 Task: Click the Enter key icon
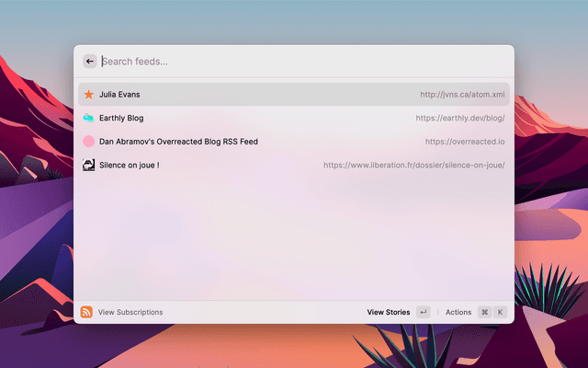point(423,312)
